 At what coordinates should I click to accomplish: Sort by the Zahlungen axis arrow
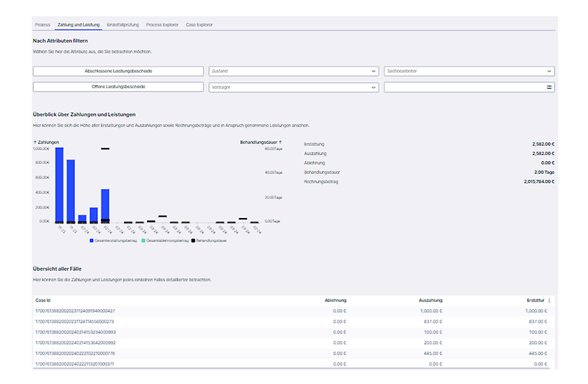point(35,142)
